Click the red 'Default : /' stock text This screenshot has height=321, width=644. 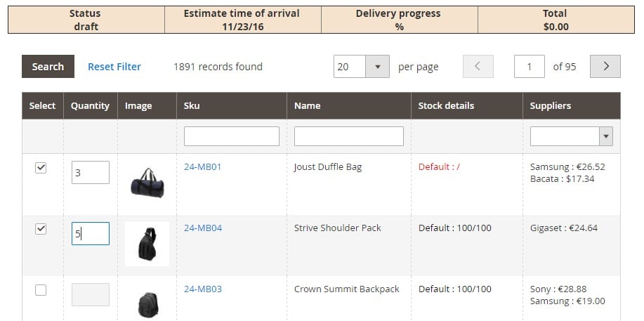coord(439,167)
